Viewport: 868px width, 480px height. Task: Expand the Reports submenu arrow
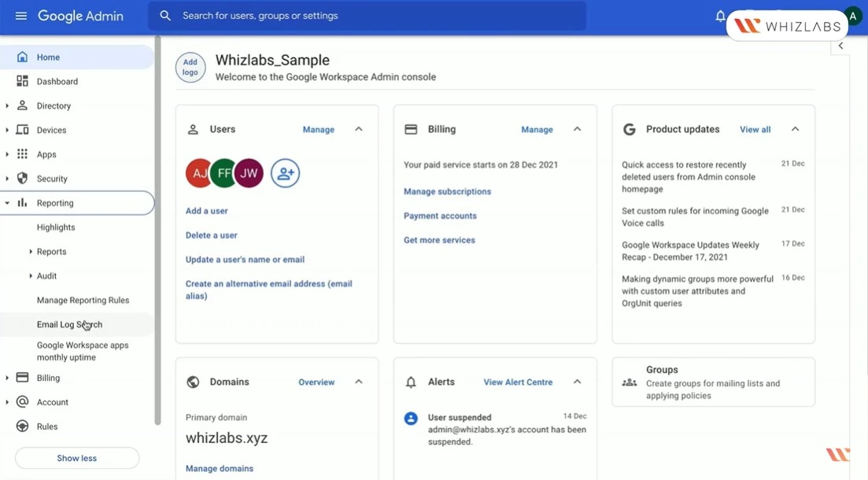31,251
